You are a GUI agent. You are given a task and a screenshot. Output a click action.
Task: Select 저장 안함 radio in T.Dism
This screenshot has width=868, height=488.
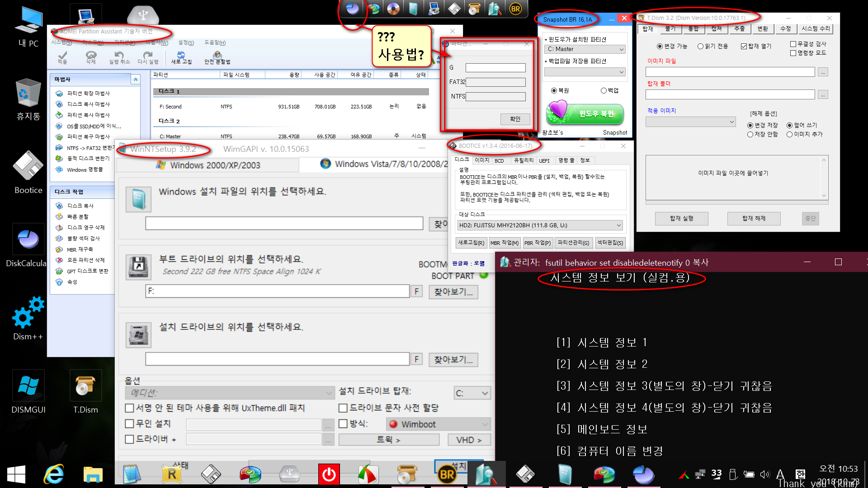(750, 134)
